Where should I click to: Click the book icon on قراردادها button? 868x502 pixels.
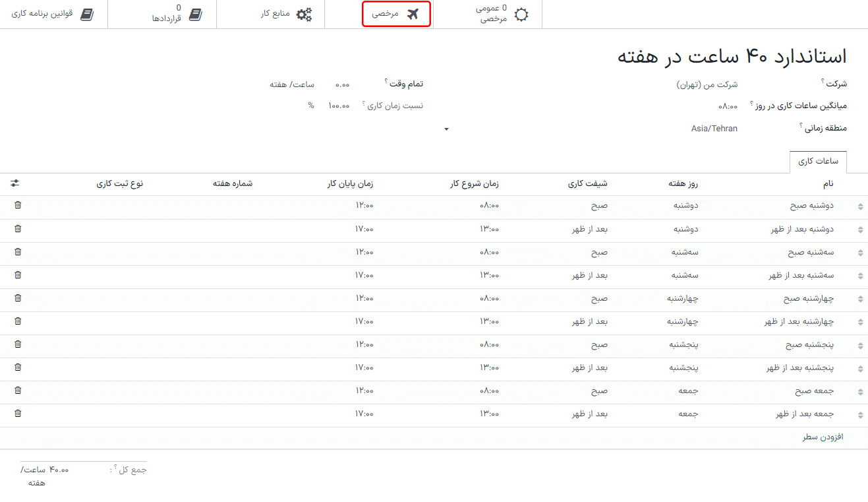click(196, 13)
